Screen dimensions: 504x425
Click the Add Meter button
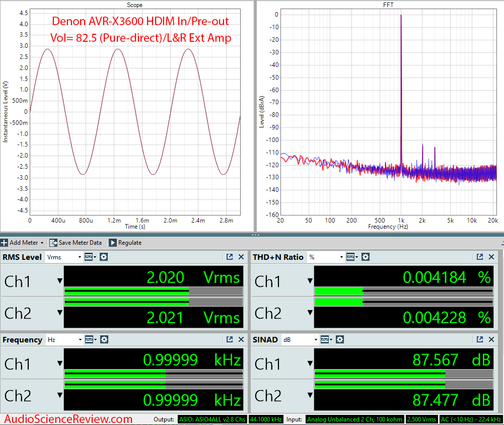pos(22,243)
